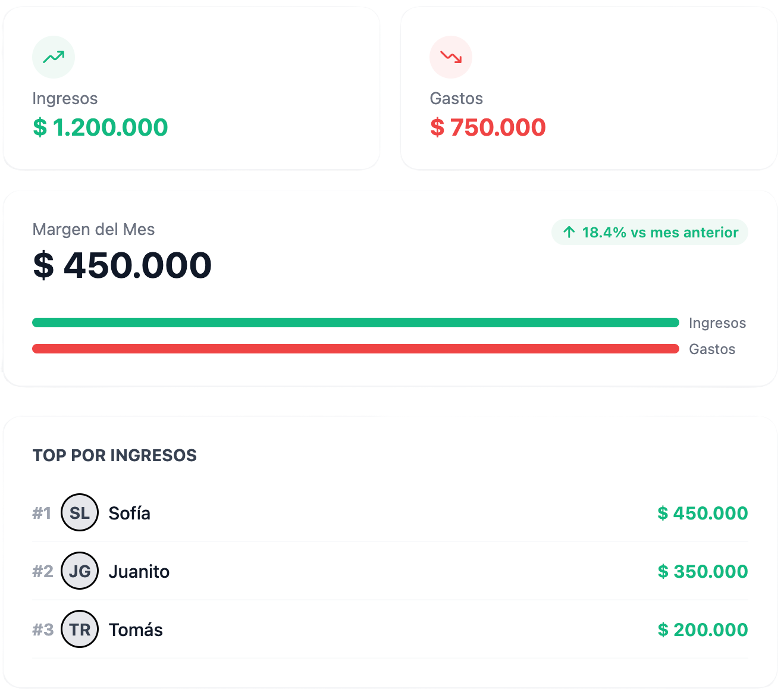Click the SL avatar for Sofía
Viewport: 784px width, 695px height.
click(80, 512)
